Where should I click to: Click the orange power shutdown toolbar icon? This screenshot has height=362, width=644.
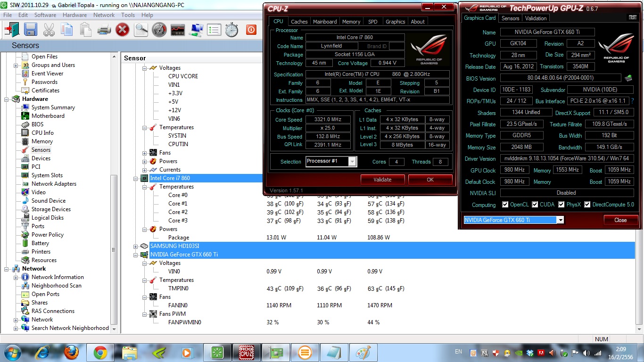pyautogui.click(x=251, y=30)
